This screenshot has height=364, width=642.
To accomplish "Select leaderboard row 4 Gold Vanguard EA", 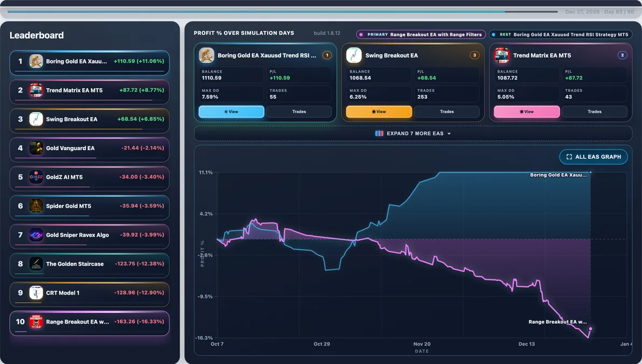I will coord(89,150).
